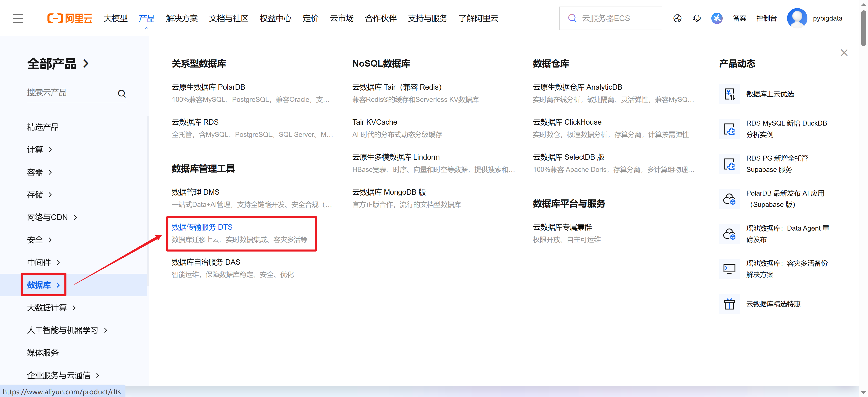Open the 文档与社区 nav menu
This screenshot has width=868, height=397.
tap(229, 18)
